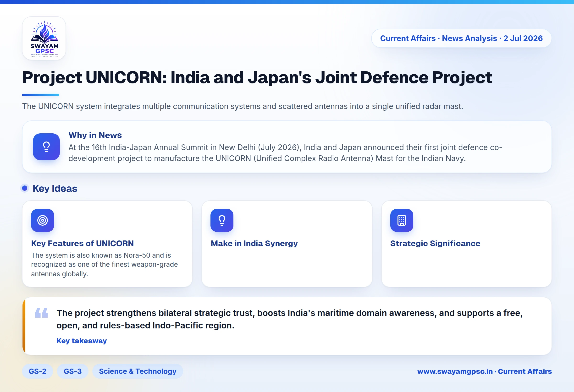Click the lightbulb icon above Make in India Synergy
The width and height of the screenshot is (574, 392).
[222, 220]
